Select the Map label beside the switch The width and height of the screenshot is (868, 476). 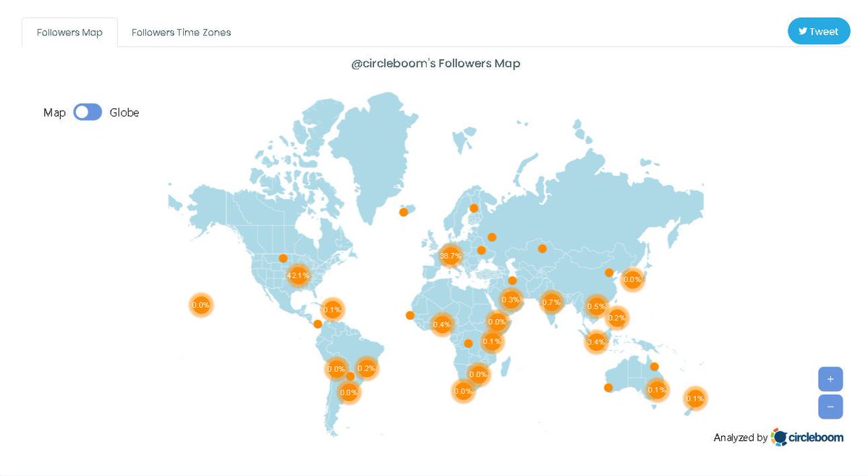click(x=54, y=112)
